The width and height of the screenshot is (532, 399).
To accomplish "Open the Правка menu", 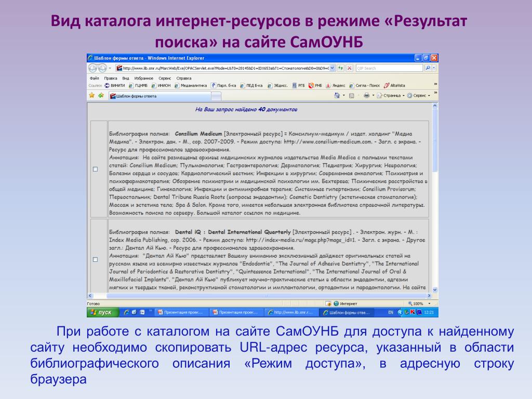I will (111, 78).
